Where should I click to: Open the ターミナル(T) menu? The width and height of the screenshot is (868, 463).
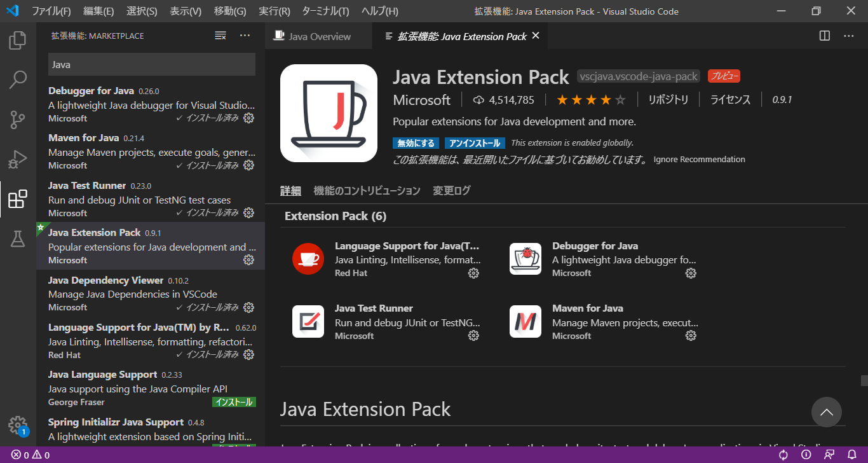(x=325, y=11)
